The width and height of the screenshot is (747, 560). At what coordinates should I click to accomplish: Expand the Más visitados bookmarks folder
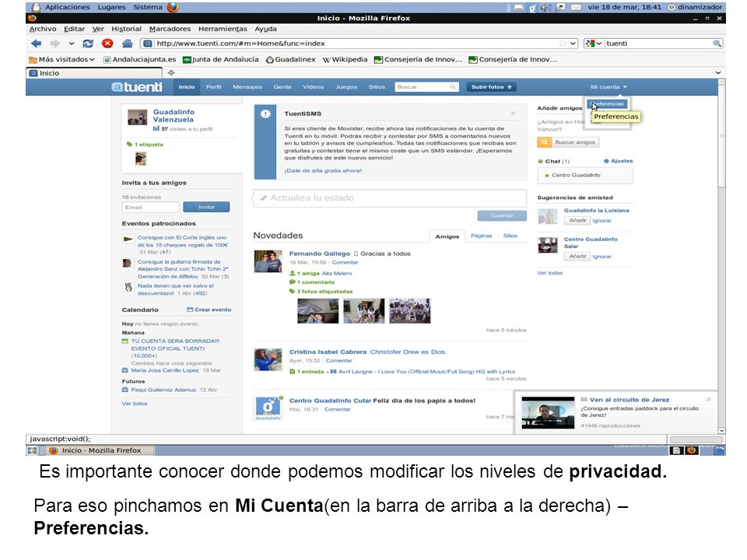click(61, 60)
